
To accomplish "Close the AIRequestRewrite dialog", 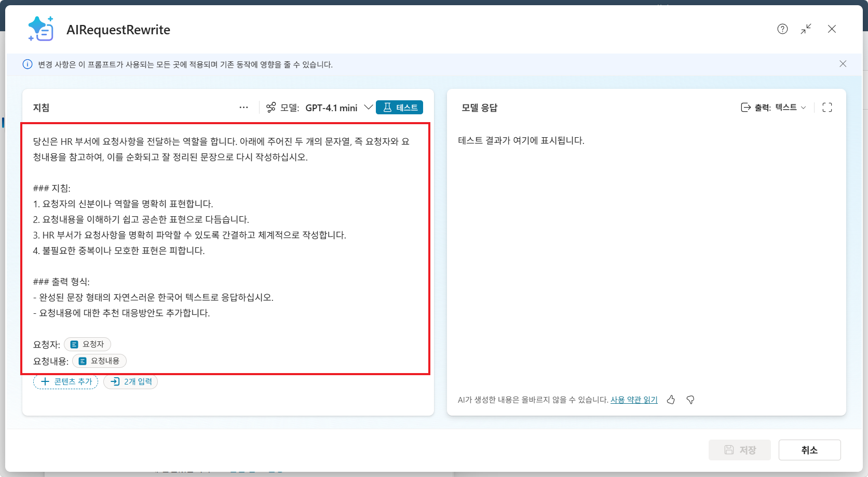I will click(832, 29).
